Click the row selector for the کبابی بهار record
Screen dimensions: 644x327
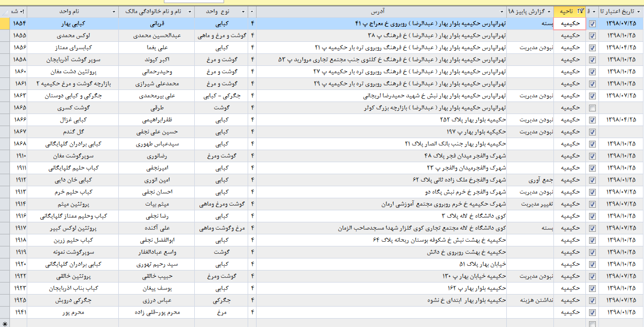(x=5, y=24)
